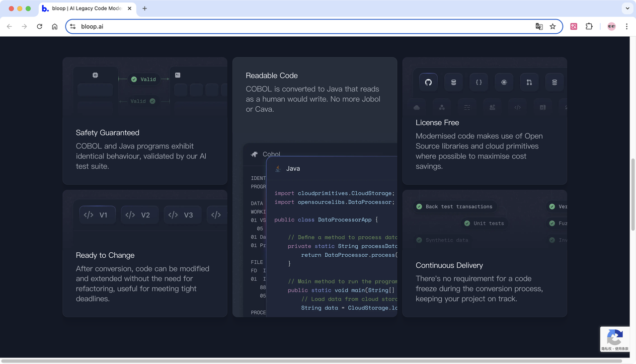Click the gear chip icon in Safety Guaranteed

click(x=95, y=75)
